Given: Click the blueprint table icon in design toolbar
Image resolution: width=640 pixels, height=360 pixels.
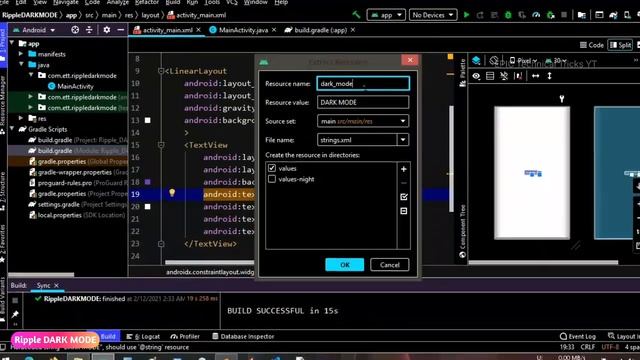Looking at the screenshot, I should (x=490, y=76).
